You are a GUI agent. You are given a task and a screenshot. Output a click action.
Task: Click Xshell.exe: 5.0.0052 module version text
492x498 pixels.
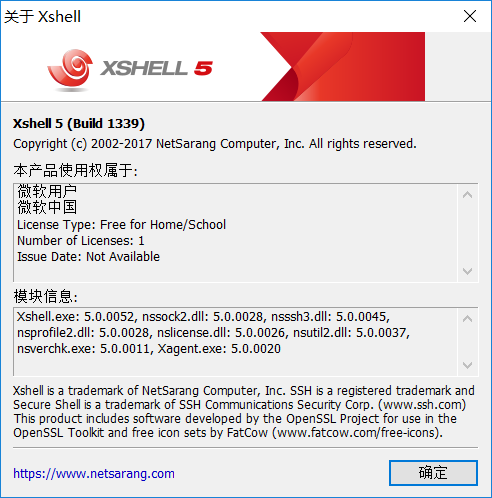[75, 316]
